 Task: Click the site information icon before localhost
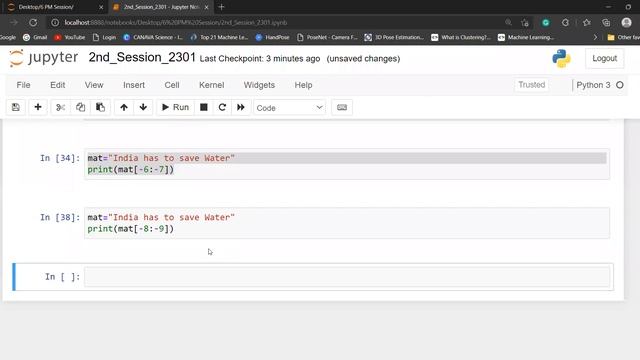[55, 22]
